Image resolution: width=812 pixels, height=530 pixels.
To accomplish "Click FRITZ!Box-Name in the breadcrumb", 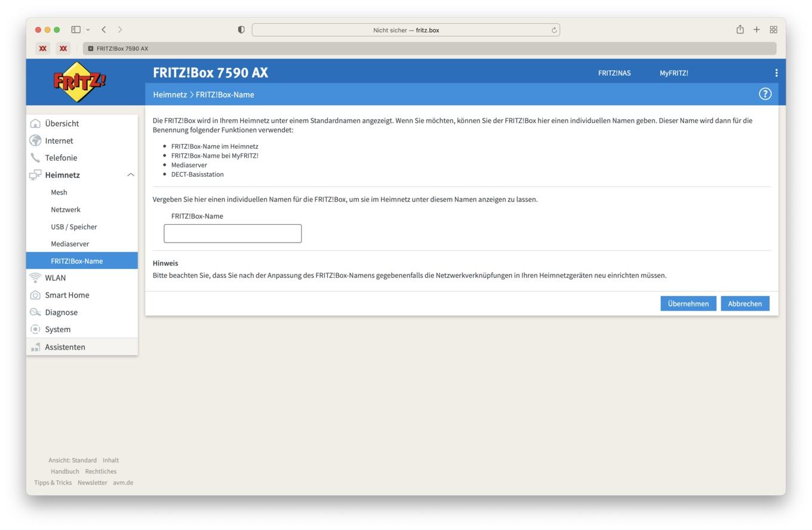I will [225, 94].
